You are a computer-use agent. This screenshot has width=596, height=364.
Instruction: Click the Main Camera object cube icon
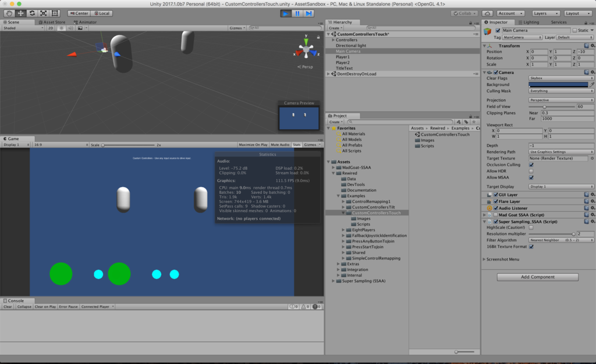pyautogui.click(x=488, y=32)
